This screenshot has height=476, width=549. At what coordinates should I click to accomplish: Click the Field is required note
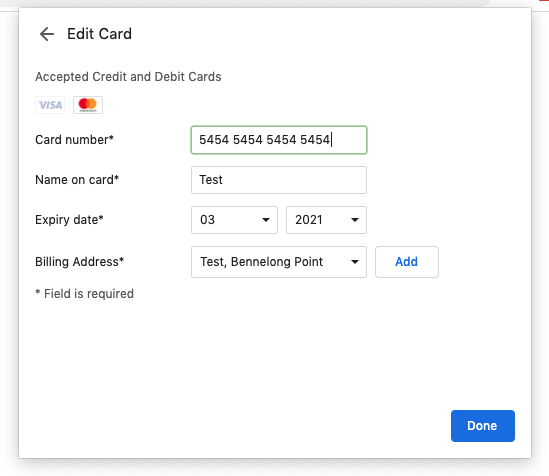84,294
